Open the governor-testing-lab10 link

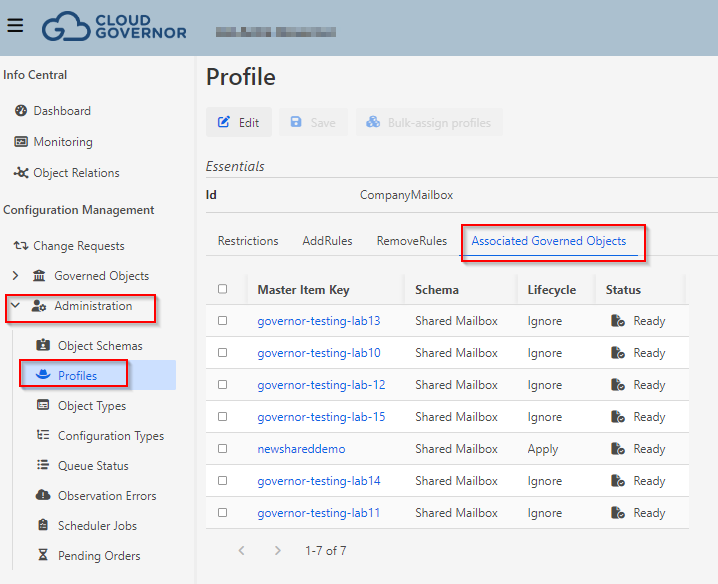pos(319,353)
